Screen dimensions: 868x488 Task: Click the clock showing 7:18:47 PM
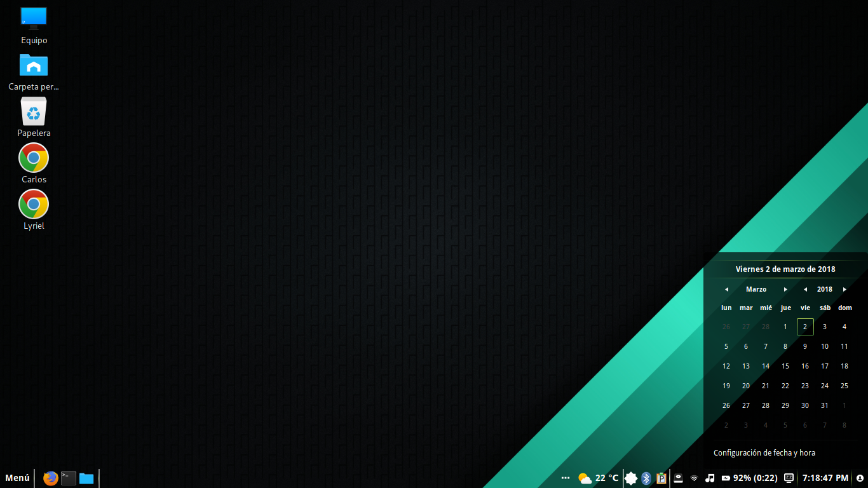click(825, 478)
